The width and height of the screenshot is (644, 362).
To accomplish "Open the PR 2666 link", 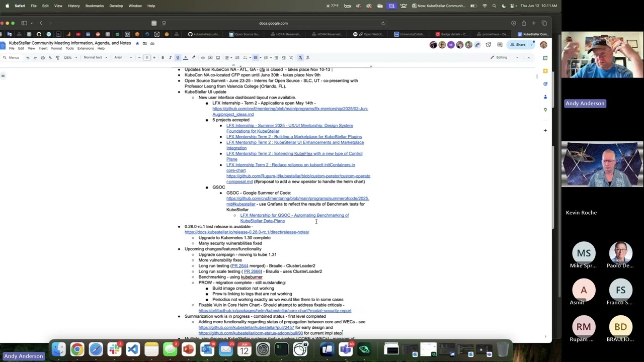I will (253, 271).
